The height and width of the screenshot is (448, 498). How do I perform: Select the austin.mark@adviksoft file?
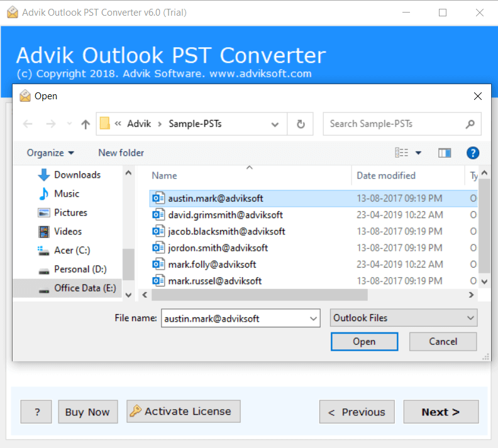tap(313, 199)
